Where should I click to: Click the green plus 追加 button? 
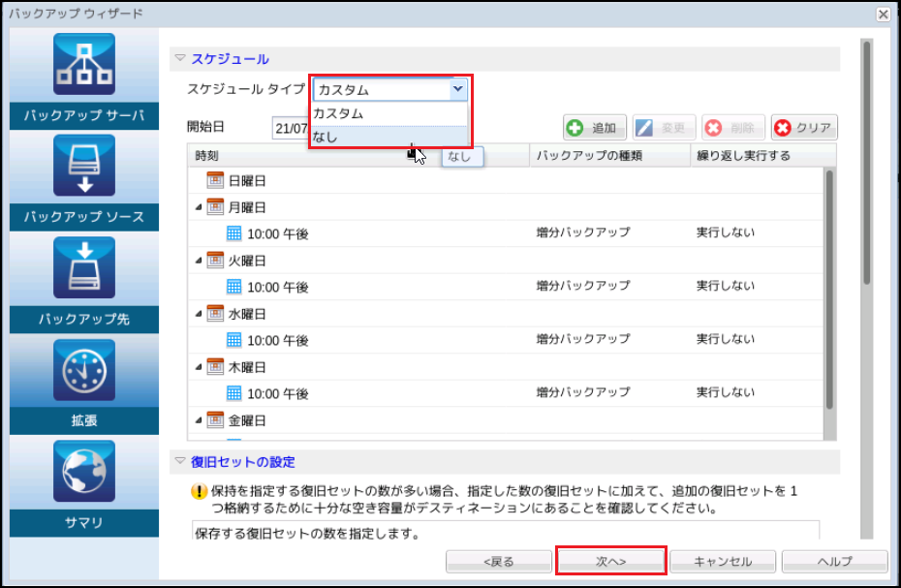pos(594,128)
